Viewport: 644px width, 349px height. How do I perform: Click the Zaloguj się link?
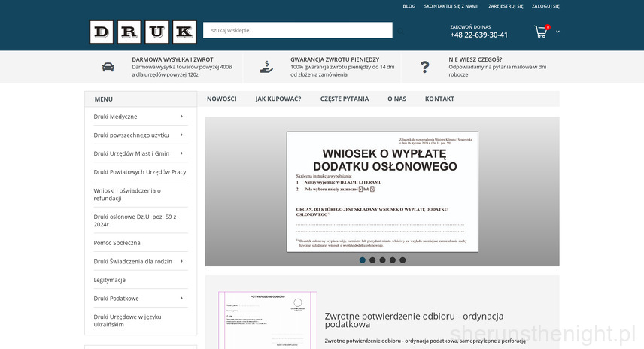click(545, 6)
